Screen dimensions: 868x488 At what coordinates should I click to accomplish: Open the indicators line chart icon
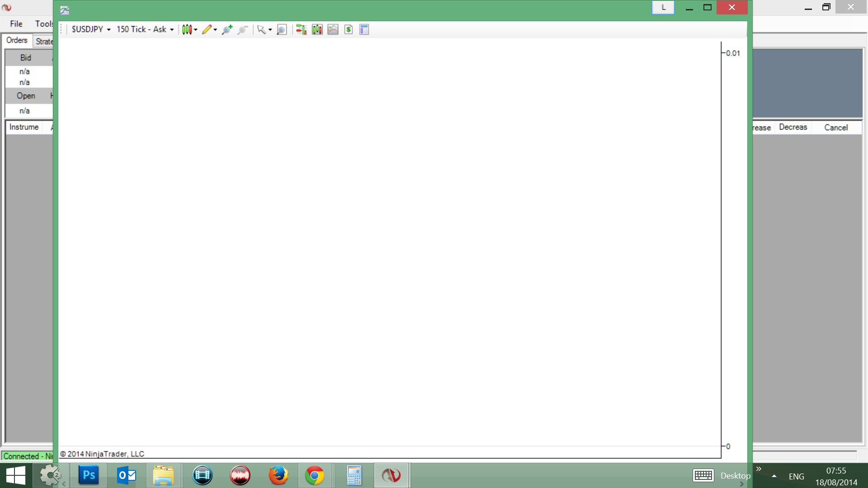[333, 30]
